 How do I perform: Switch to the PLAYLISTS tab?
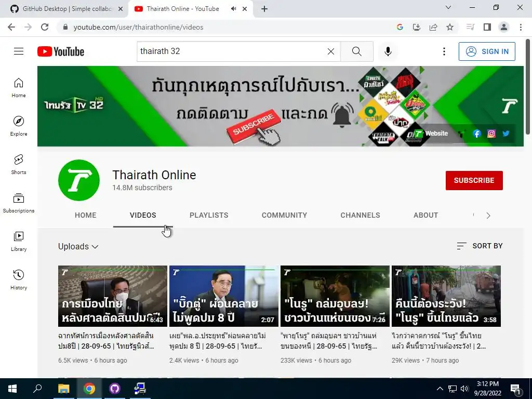point(209,215)
